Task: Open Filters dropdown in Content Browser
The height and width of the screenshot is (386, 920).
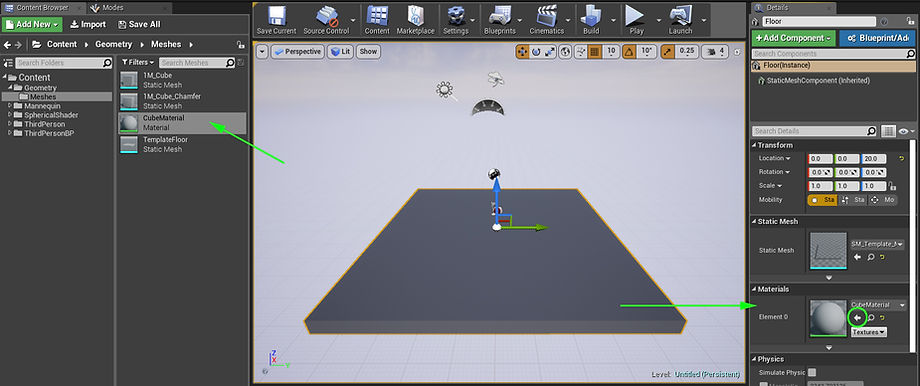Action: (x=138, y=62)
